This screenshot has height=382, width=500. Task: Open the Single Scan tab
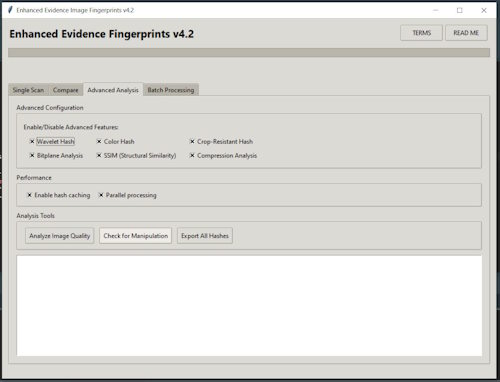[28, 90]
